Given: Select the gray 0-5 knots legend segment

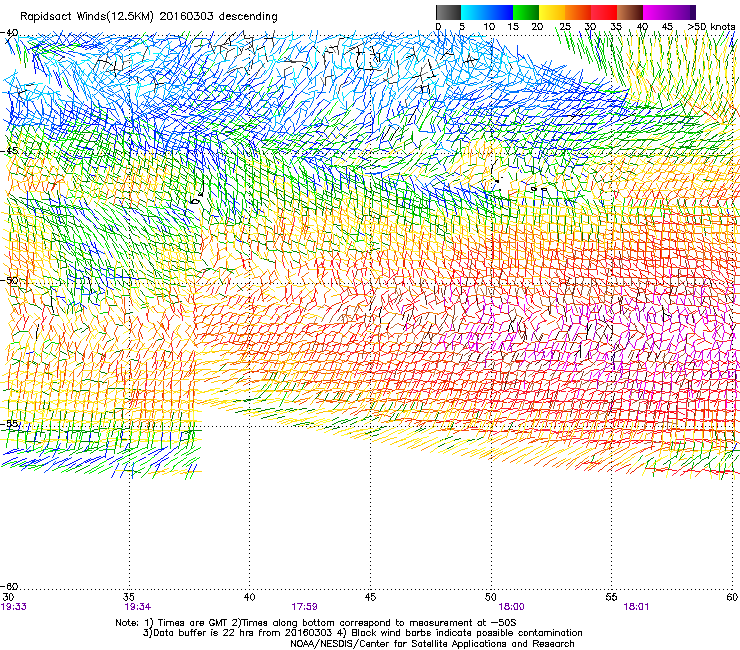Looking at the screenshot, I should point(448,12).
